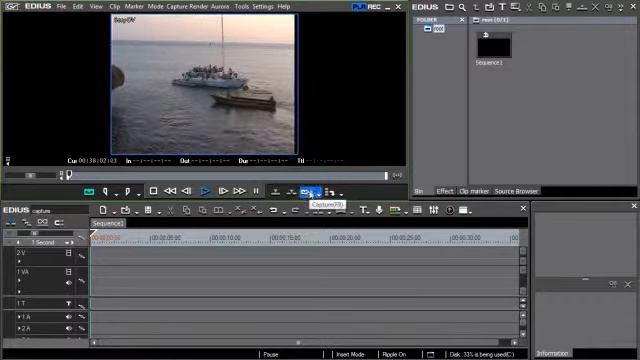Screen dimensions: 640x360
Task: Open the timeline scale '1 Second' dropdown
Action: [67, 242]
